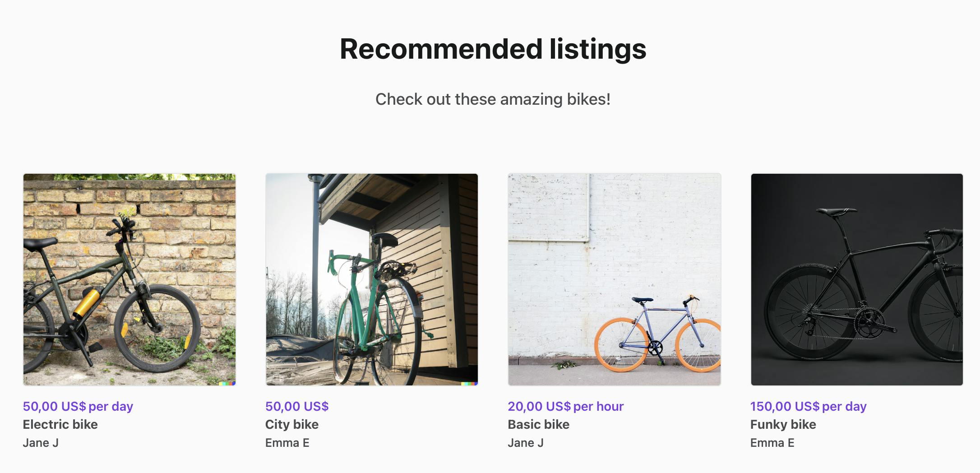This screenshot has height=473, width=980.
Task: Open Jane J's profile under Basic bike
Action: (525, 443)
